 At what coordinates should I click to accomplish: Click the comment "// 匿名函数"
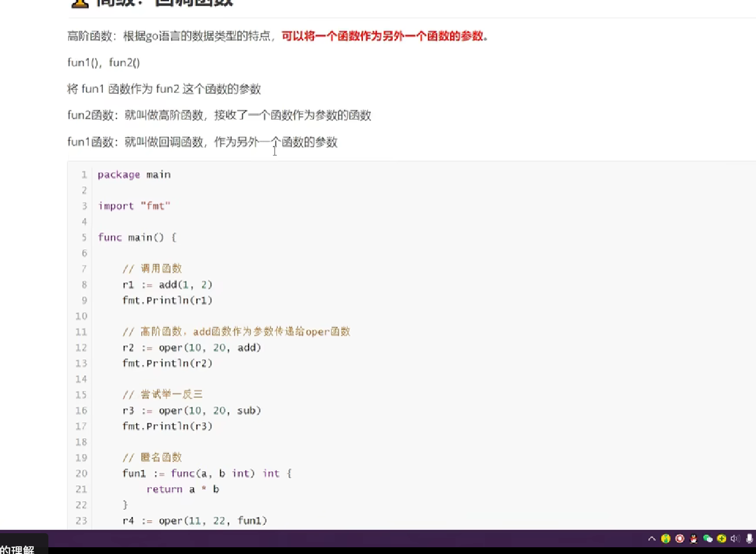click(152, 458)
